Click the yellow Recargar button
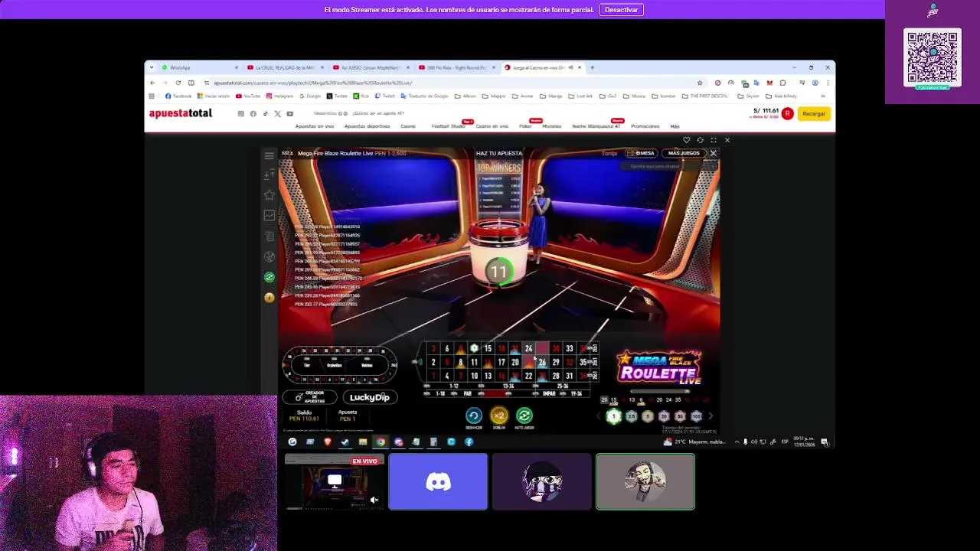Screen dimensions: 980x551 point(814,114)
